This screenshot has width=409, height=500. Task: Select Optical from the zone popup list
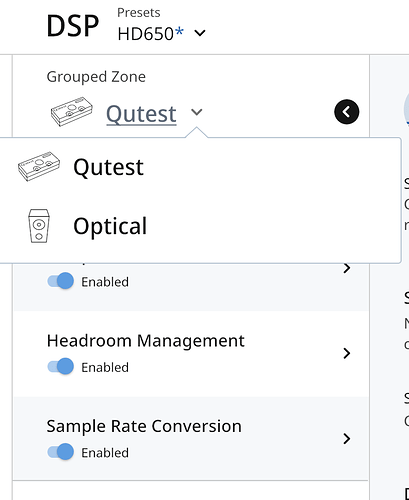click(200, 226)
